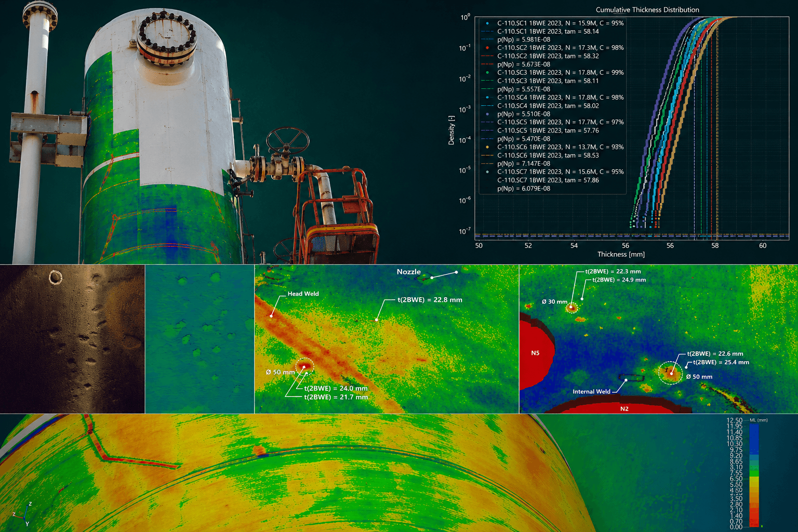The image size is (798, 532).
Task: Select the C-110.SC2 red legend marker
Action: 487,48
